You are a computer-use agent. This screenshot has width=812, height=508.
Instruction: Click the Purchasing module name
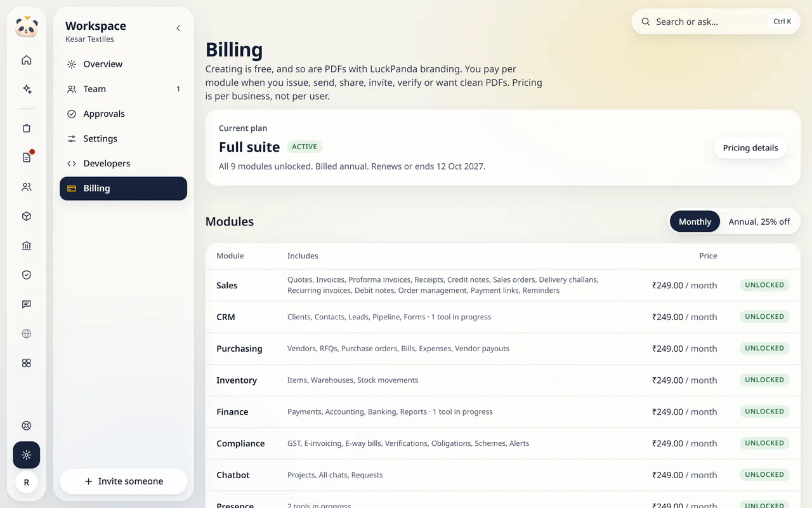click(239, 349)
